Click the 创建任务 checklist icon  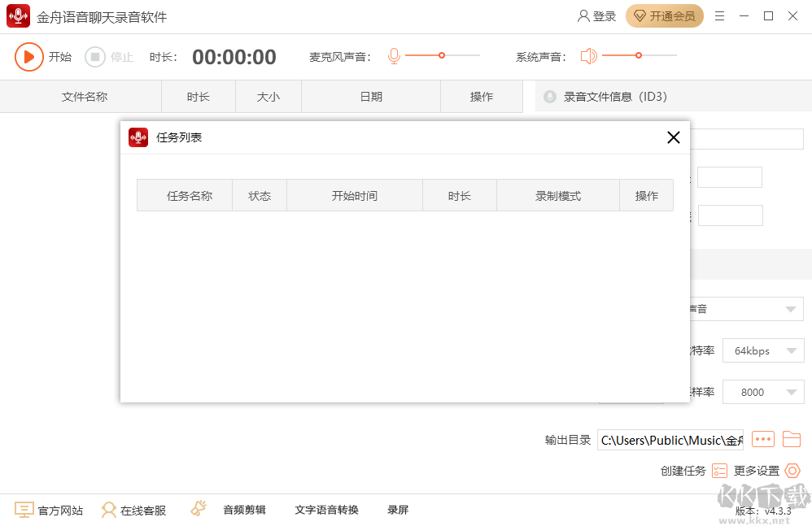coord(718,470)
